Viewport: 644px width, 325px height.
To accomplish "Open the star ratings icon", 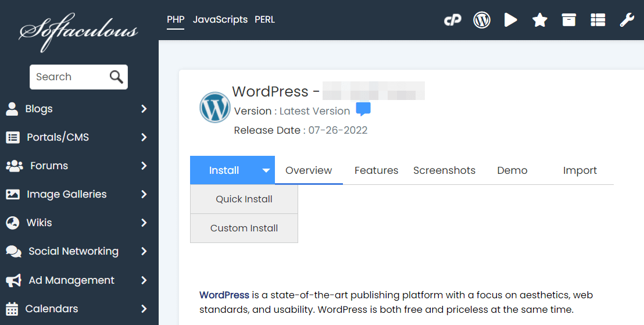I will coord(540,20).
